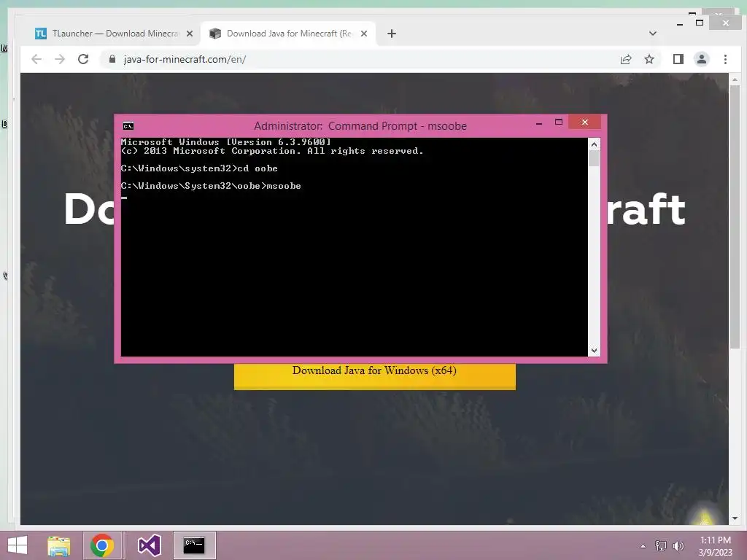Switch to Chrome in the taskbar
747x560 pixels.
click(x=101, y=545)
